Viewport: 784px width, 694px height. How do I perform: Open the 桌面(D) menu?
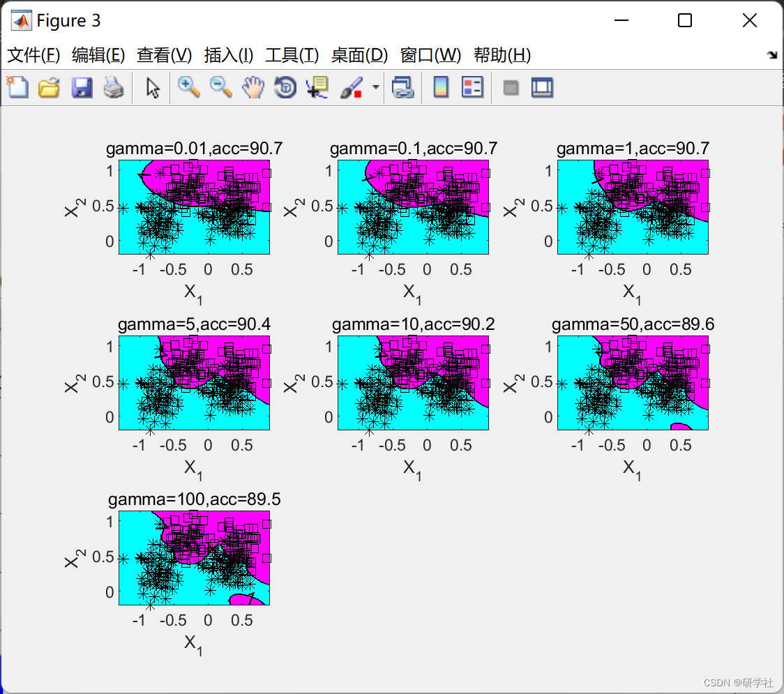coord(359,55)
